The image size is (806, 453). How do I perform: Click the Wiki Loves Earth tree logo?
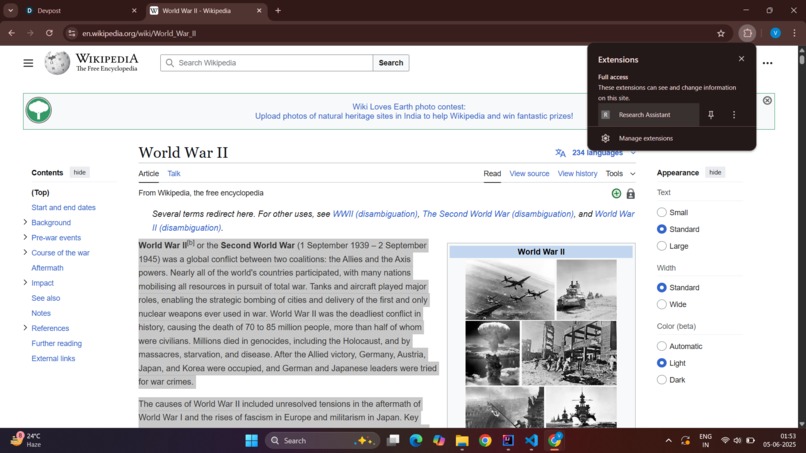coord(39,110)
